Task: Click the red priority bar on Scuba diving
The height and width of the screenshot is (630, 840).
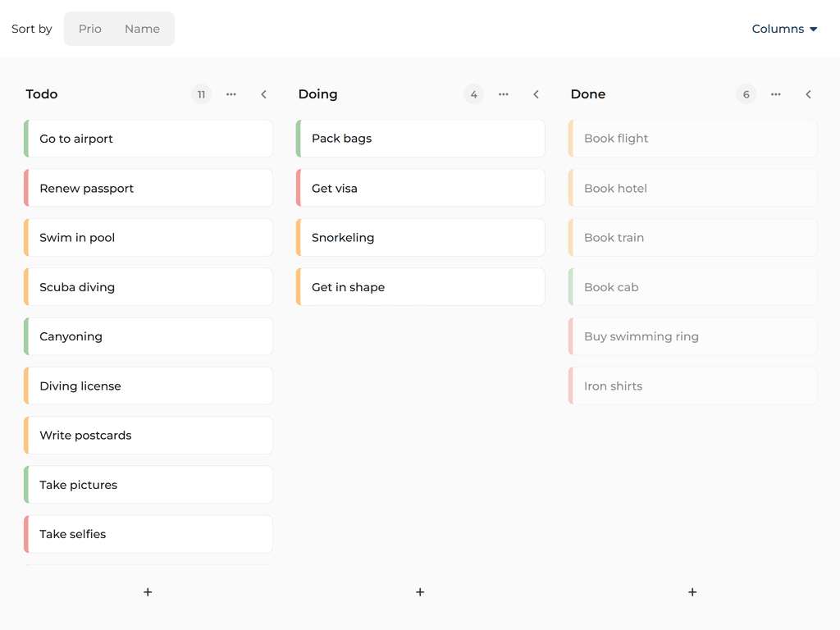Action: 27,286
